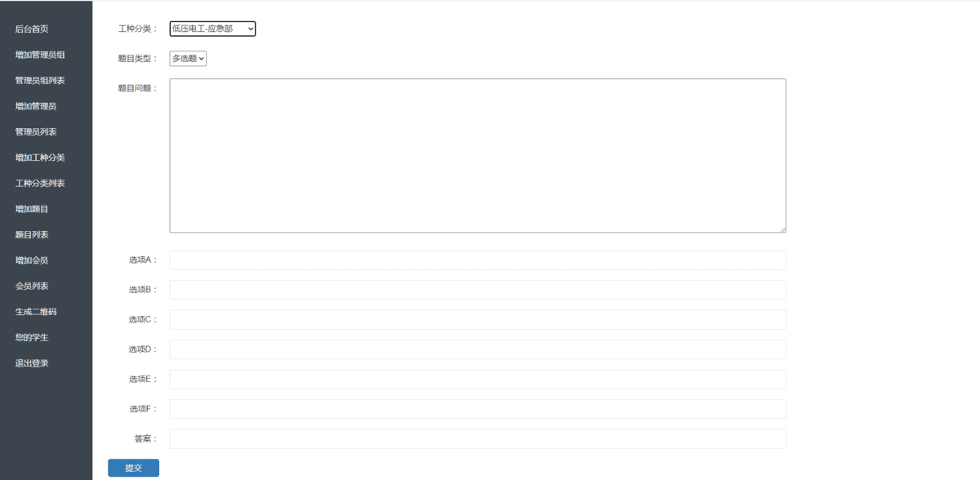This screenshot has width=980, height=480.
Task: Click the 答案 input field
Action: 477,439
